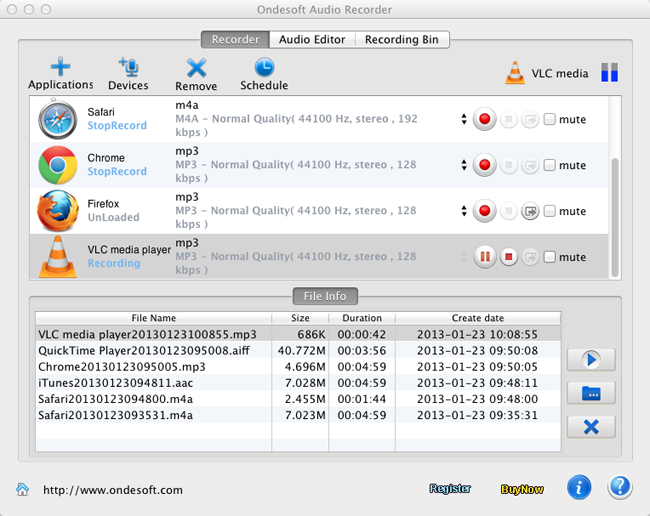
Task: Click the Register link
Action: click(450, 489)
